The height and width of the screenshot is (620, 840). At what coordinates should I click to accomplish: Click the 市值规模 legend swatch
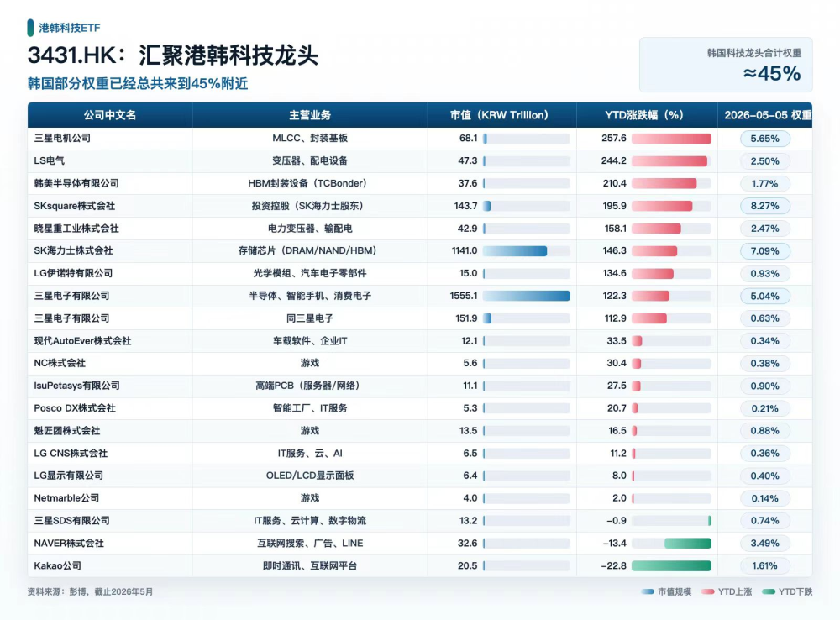(647, 591)
